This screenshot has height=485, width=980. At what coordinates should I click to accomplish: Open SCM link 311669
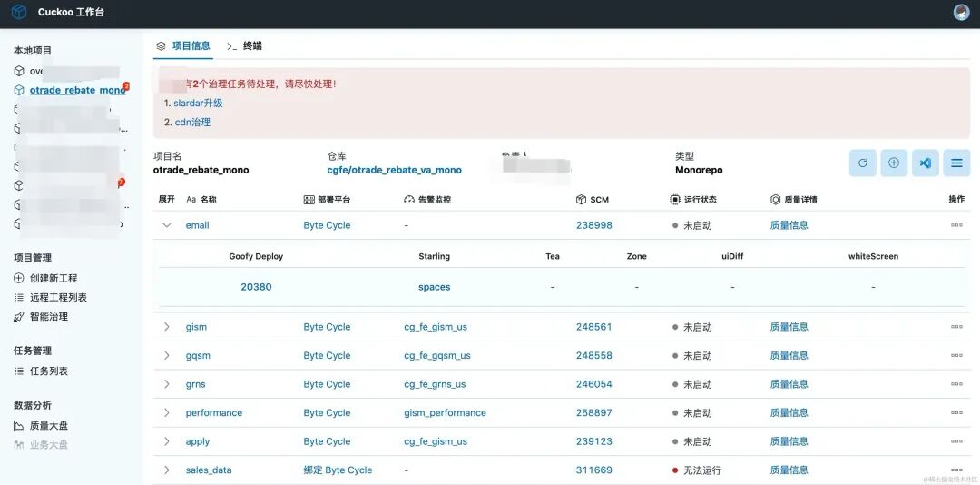(x=593, y=470)
